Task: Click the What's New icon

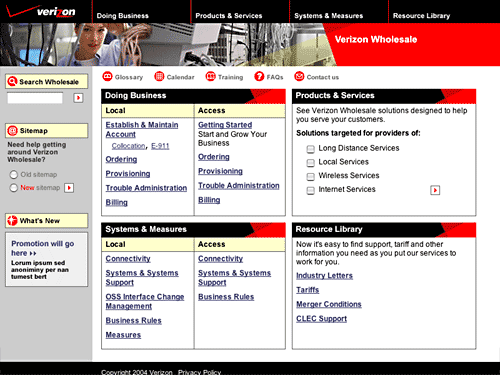Action: pyautogui.click(x=12, y=220)
